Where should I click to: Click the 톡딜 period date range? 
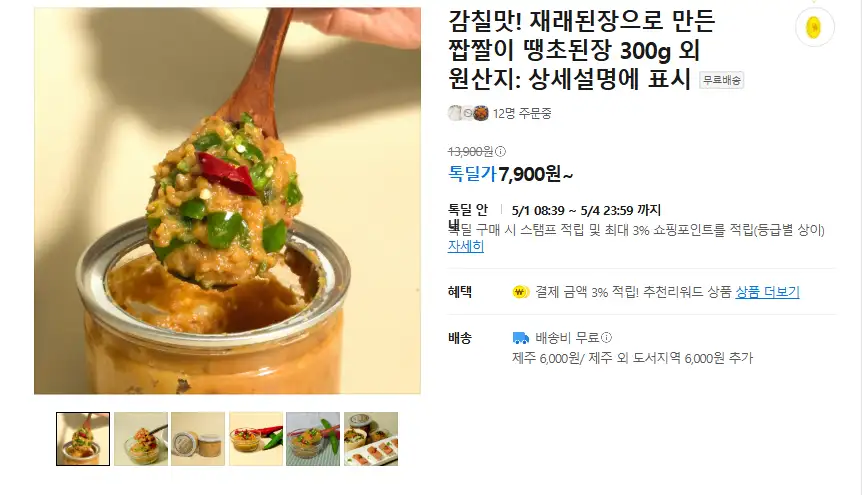[586, 210]
